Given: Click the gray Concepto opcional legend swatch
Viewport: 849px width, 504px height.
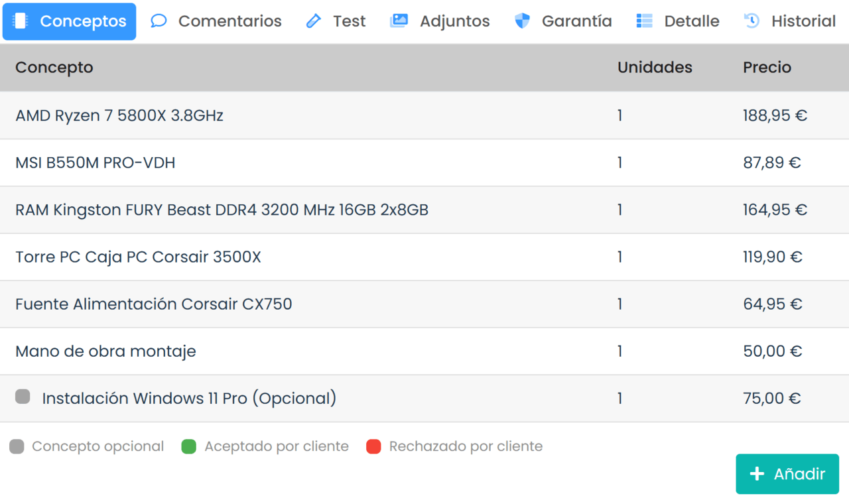Looking at the screenshot, I should pos(17,446).
